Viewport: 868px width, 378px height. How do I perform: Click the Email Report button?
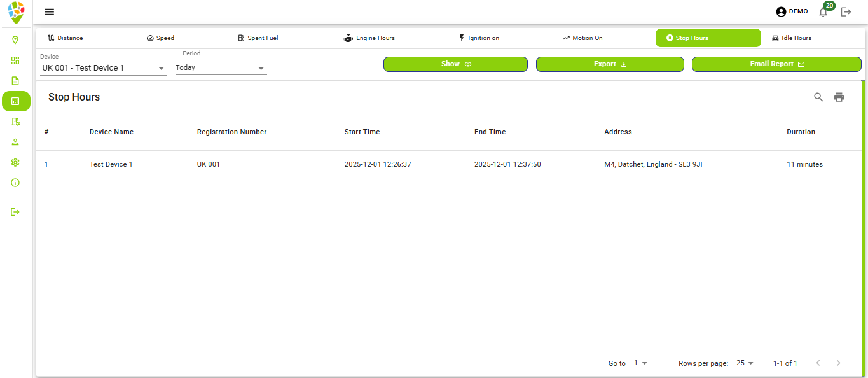pyautogui.click(x=776, y=64)
